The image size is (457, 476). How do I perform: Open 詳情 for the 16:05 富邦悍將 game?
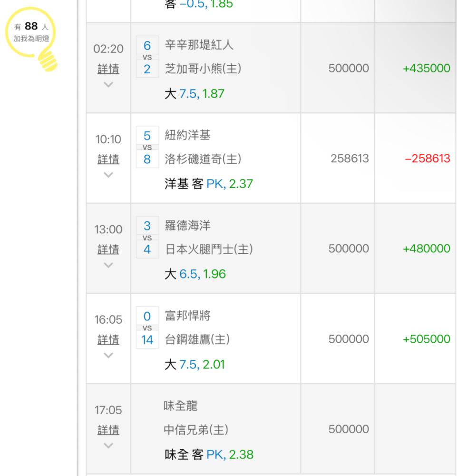tap(108, 340)
